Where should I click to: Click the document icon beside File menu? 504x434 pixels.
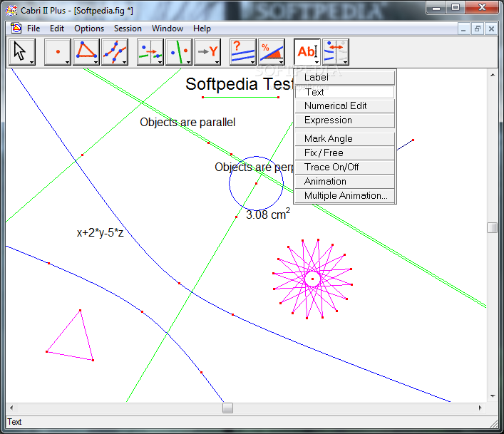[x=16, y=29]
